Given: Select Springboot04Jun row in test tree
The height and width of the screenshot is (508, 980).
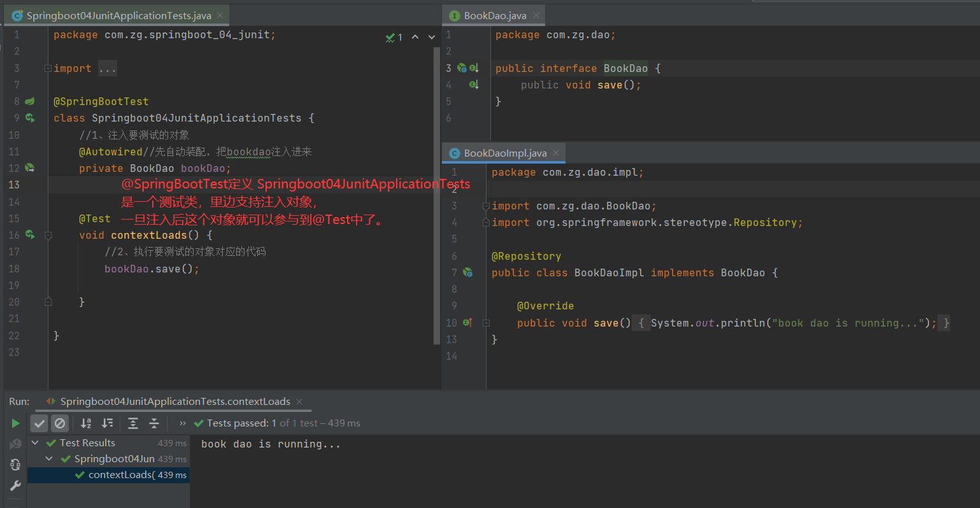Looking at the screenshot, I should point(109,459).
